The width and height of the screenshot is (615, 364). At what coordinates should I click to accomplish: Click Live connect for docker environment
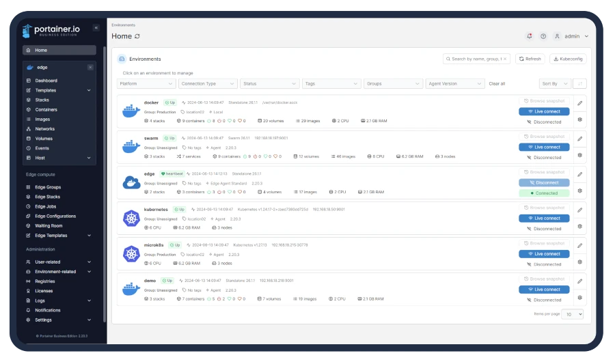(x=544, y=111)
